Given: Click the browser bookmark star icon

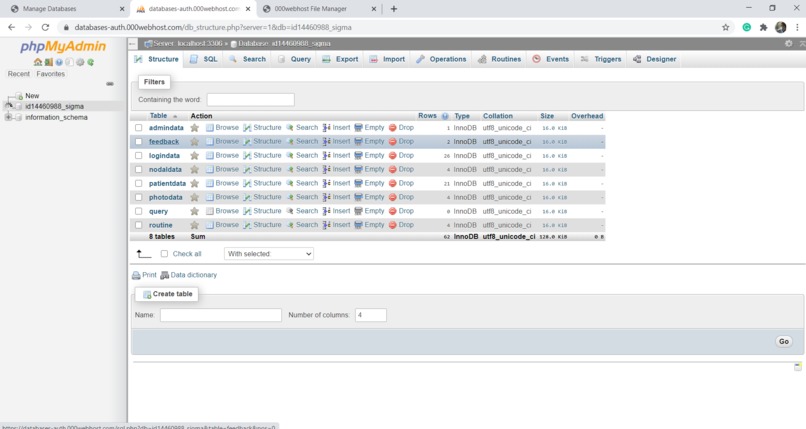Looking at the screenshot, I should coord(725,27).
